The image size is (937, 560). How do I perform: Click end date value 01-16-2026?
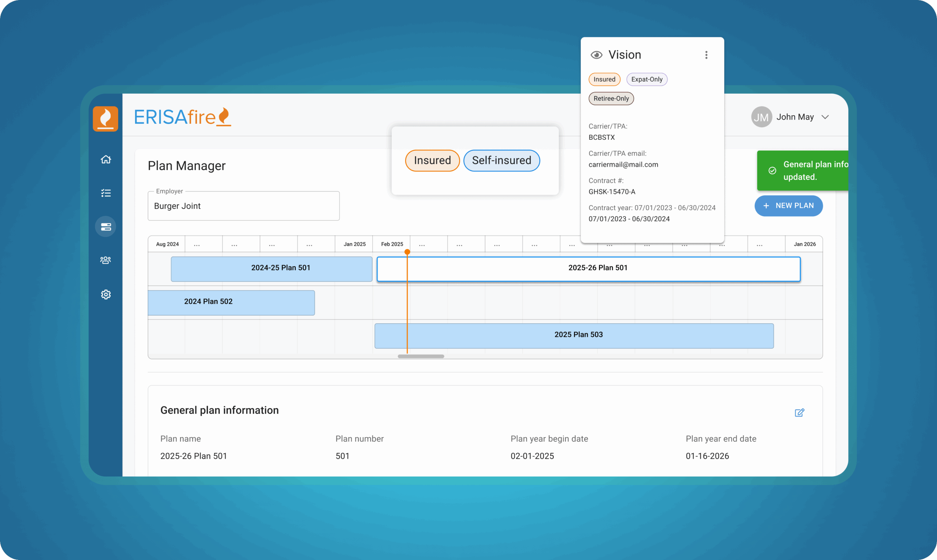pyautogui.click(x=707, y=456)
